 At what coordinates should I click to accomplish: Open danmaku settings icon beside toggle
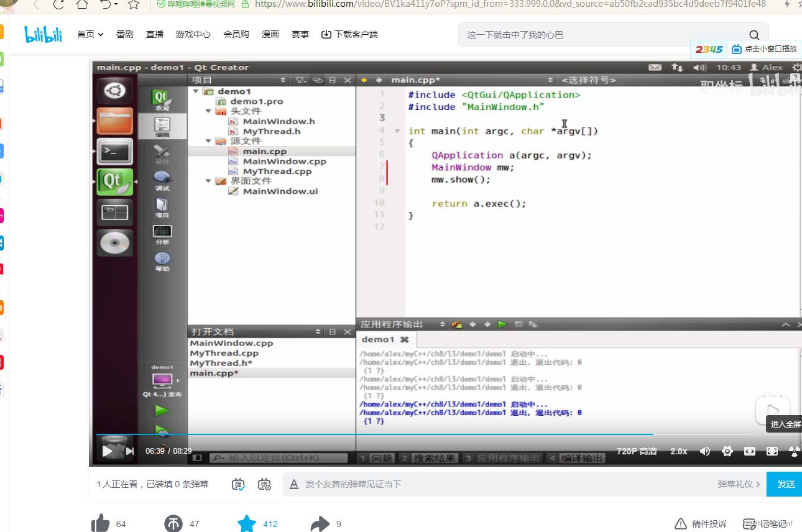coord(265,484)
